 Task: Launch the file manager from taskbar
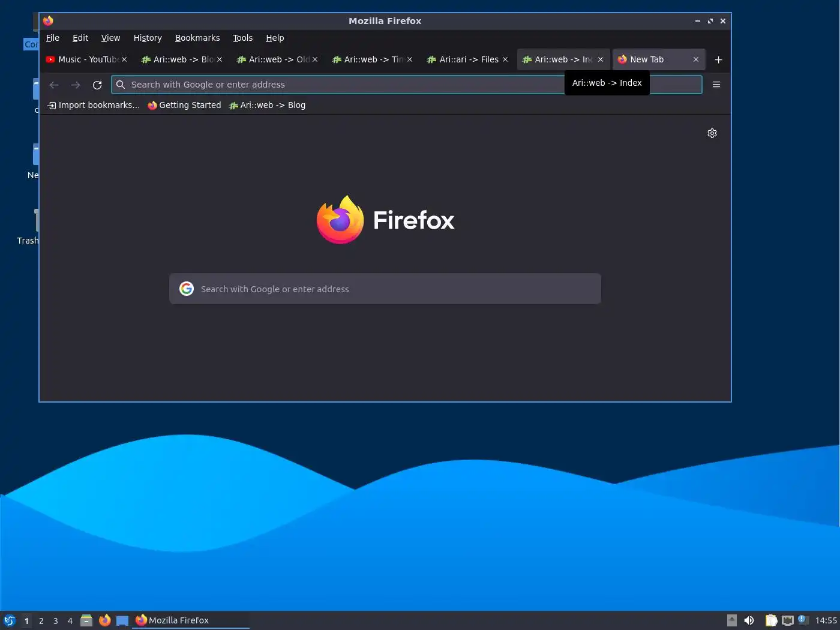click(x=86, y=620)
